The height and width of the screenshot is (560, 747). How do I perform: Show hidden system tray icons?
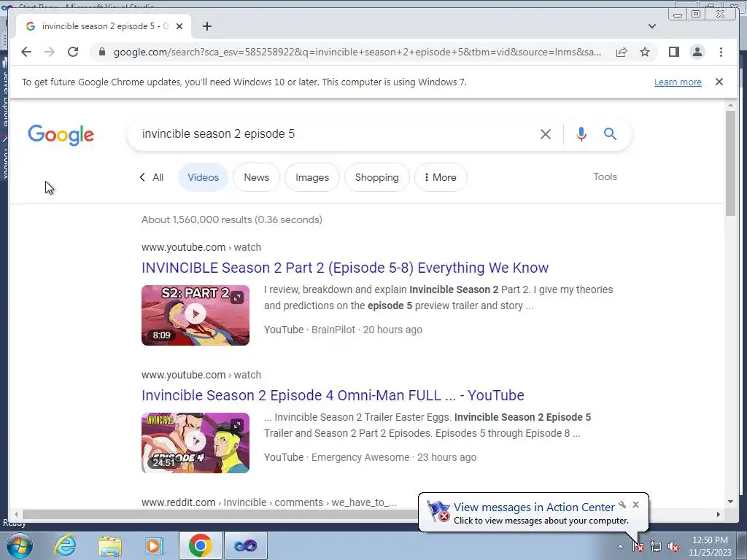[620, 547]
